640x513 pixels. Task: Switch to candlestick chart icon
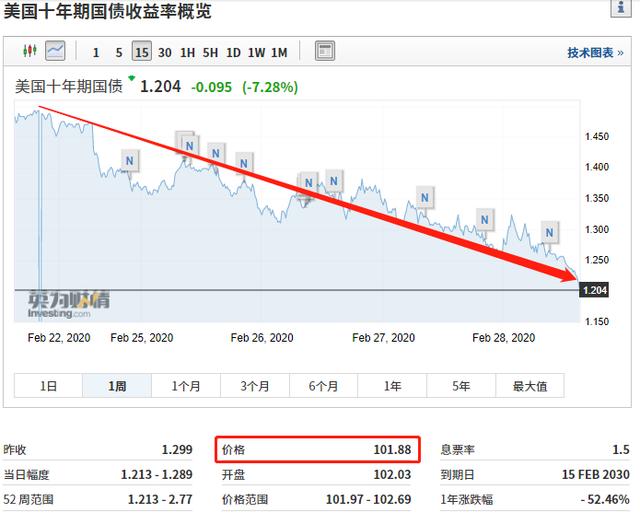click(x=30, y=51)
